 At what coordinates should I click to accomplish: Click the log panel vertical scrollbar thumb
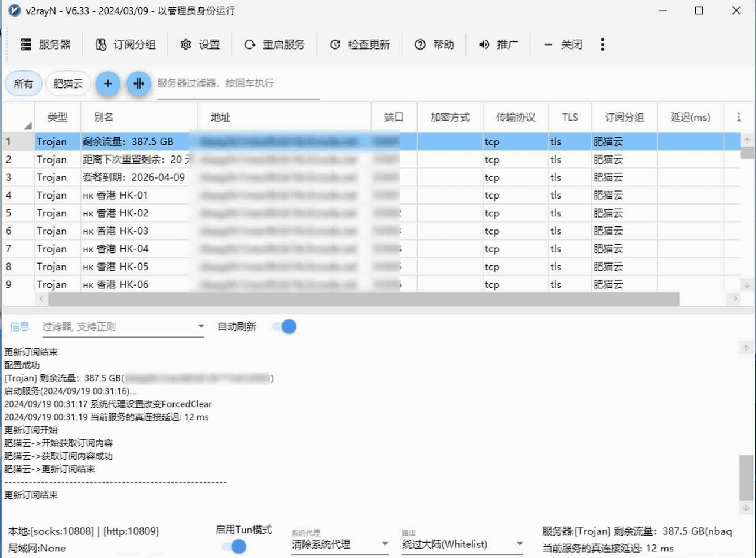pyautogui.click(x=747, y=478)
